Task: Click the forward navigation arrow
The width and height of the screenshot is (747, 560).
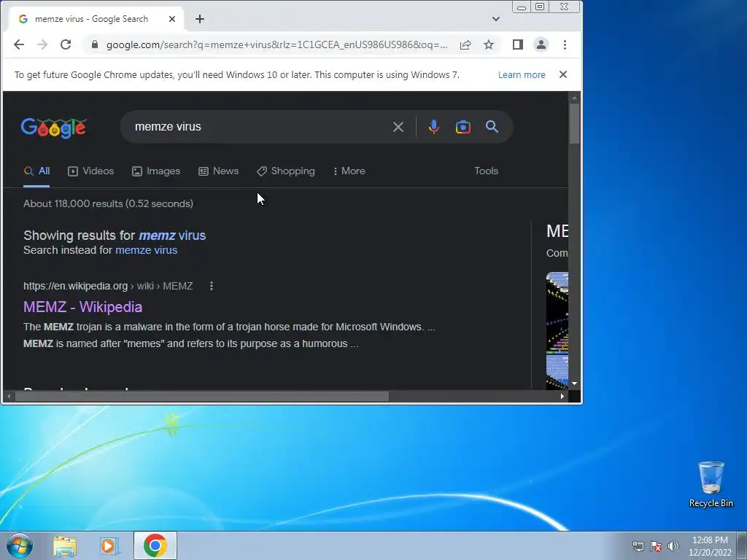Action: [42, 44]
